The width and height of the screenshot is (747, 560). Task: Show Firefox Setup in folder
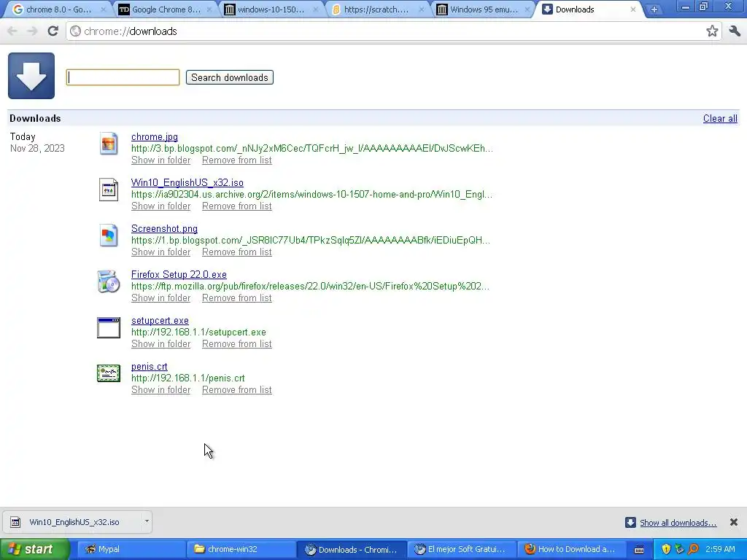(x=160, y=298)
